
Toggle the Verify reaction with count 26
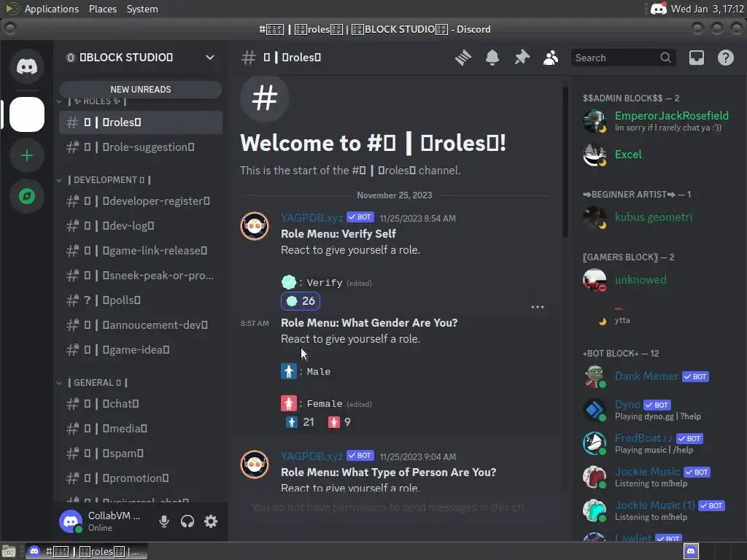pyautogui.click(x=301, y=301)
